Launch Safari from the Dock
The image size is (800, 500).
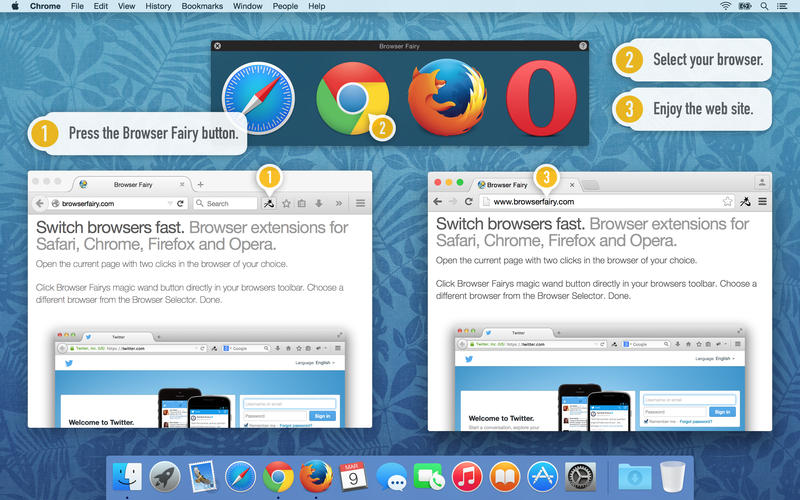(x=240, y=477)
